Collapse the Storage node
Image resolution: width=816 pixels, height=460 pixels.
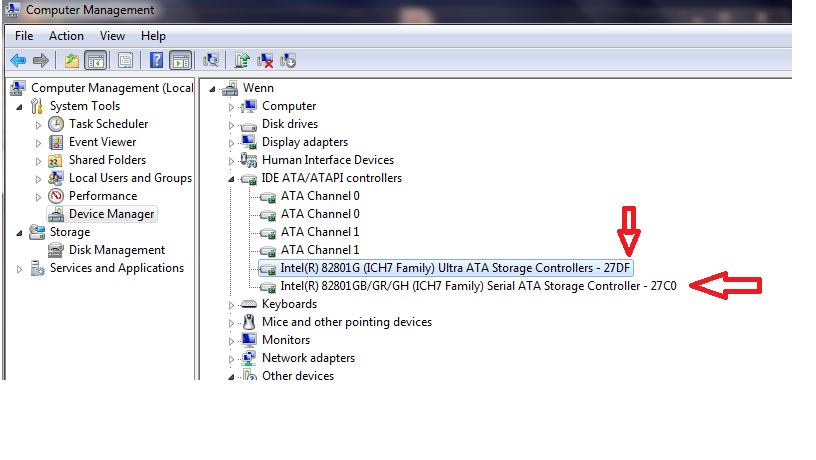coord(20,233)
